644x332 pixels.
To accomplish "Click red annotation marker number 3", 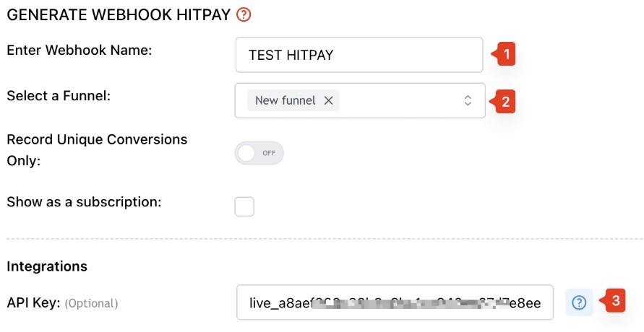I will [x=612, y=301].
